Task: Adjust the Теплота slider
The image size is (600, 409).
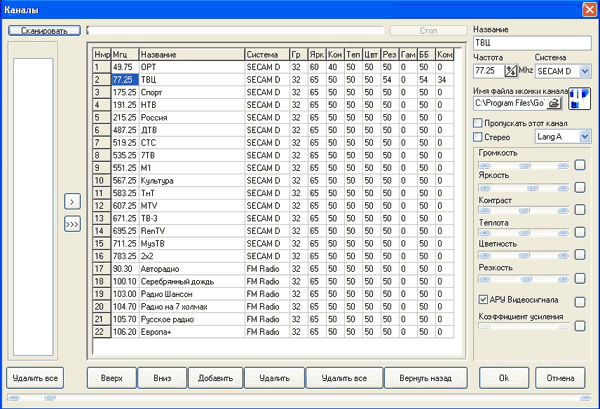Action: (x=523, y=233)
